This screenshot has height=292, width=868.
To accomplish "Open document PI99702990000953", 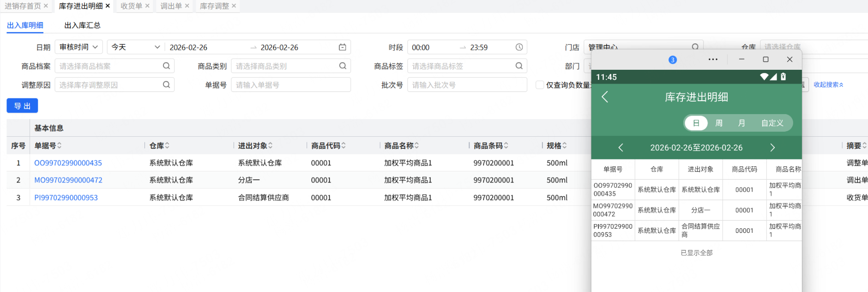I will coord(66,198).
